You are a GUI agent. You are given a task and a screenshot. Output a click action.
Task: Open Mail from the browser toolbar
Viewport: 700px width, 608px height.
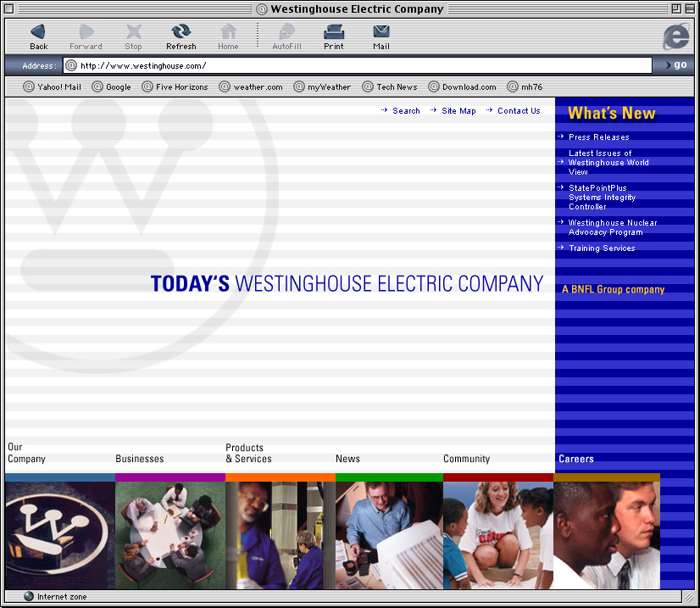tap(381, 32)
